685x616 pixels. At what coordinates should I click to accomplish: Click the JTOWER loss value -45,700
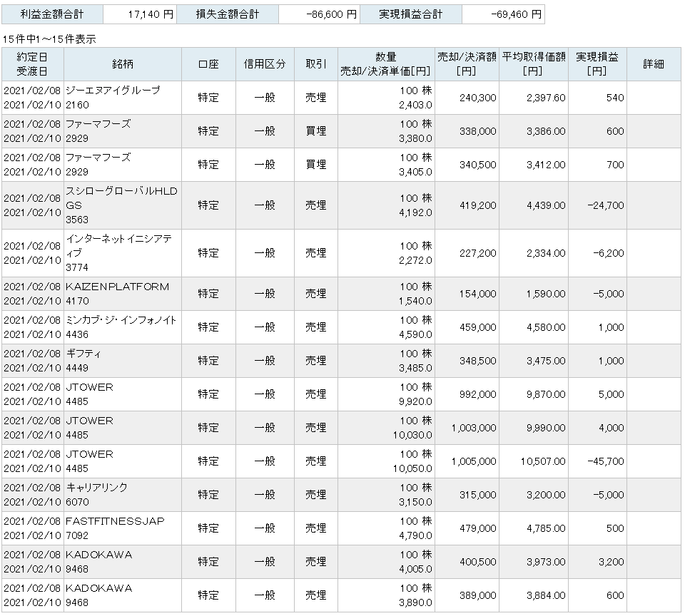point(606,461)
